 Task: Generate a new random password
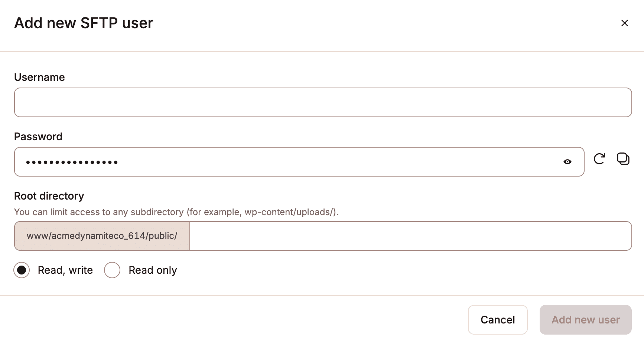[x=599, y=160]
